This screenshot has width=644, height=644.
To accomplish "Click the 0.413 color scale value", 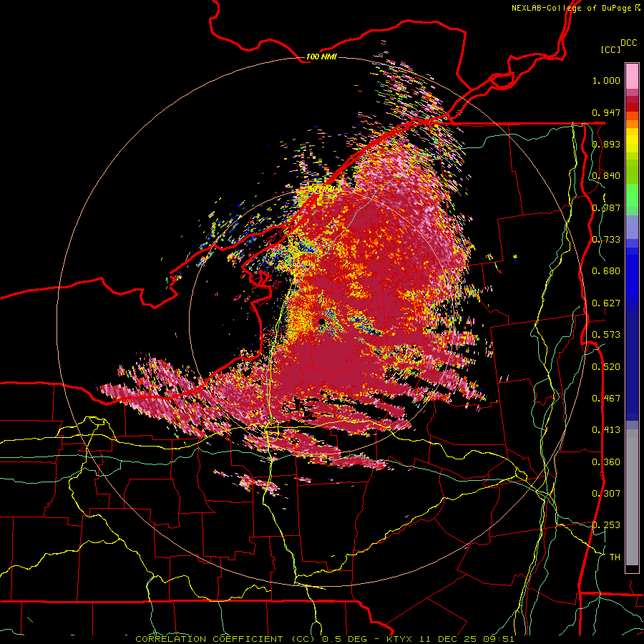I will [606, 430].
